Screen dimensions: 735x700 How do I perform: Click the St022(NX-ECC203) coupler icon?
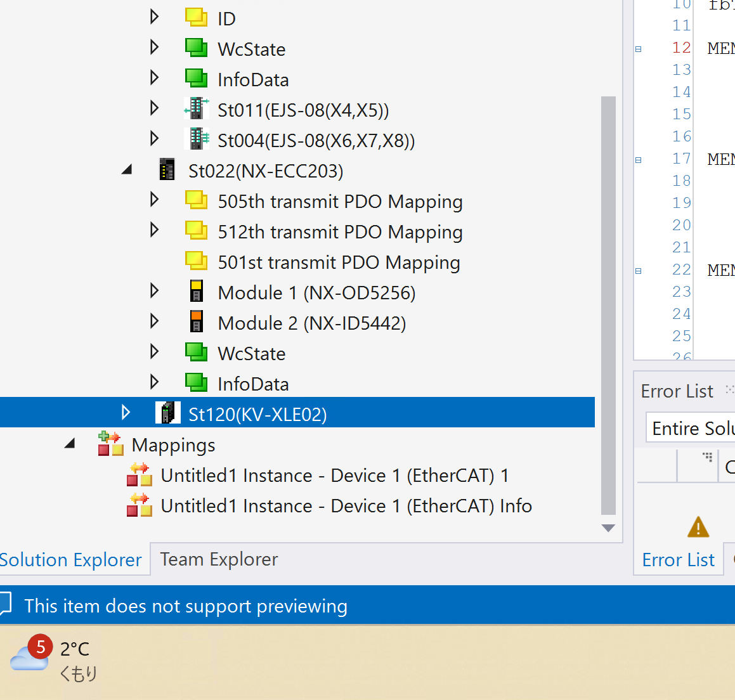pyautogui.click(x=167, y=170)
